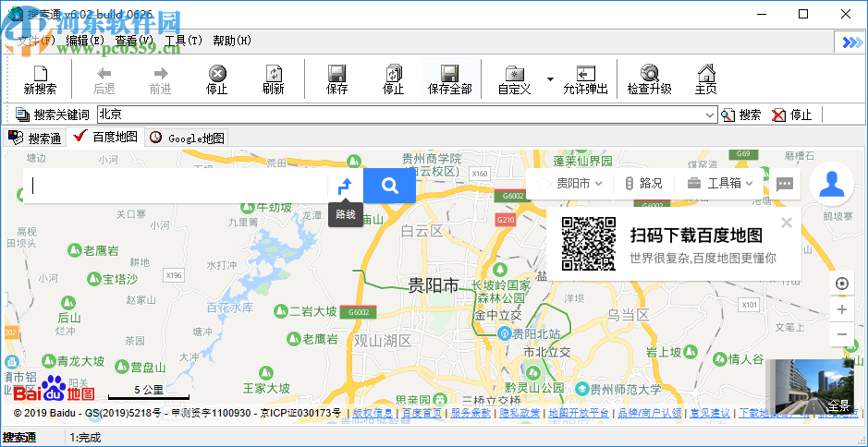Open 路线 route planning arrow
The height and width of the screenshot is (447, 868).
coord(346,186)
